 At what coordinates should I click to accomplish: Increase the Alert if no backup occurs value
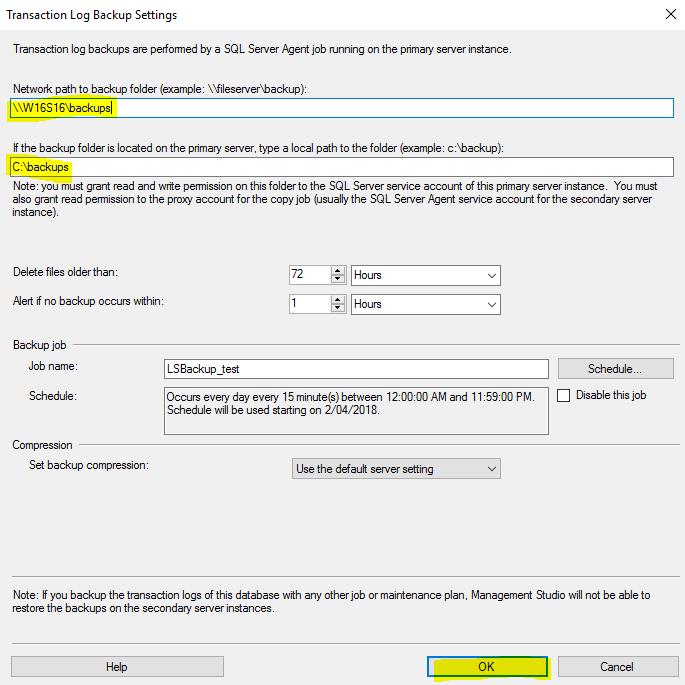click(338, 299)
